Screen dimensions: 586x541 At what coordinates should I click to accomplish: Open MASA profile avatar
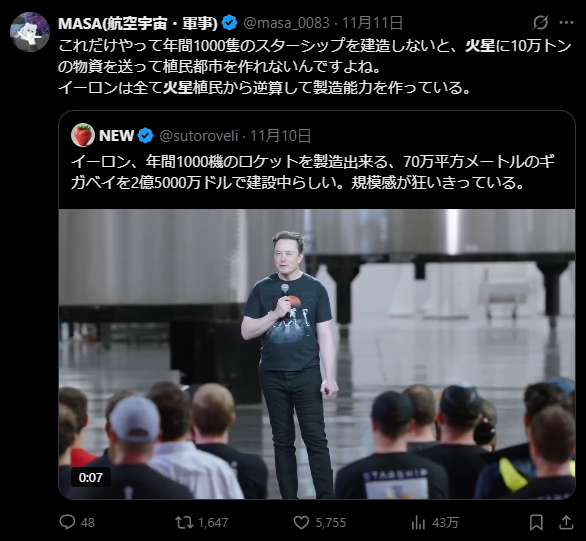coord(30,31)
